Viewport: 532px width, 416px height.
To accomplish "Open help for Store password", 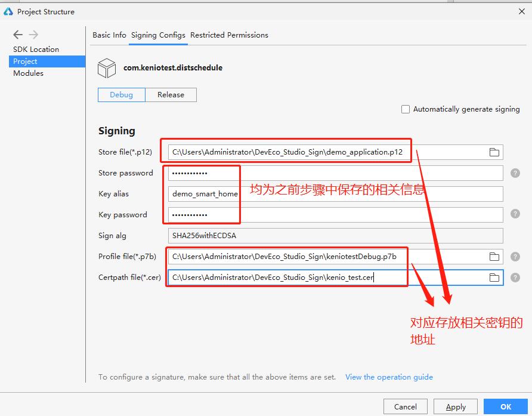I will click(515, 173).
